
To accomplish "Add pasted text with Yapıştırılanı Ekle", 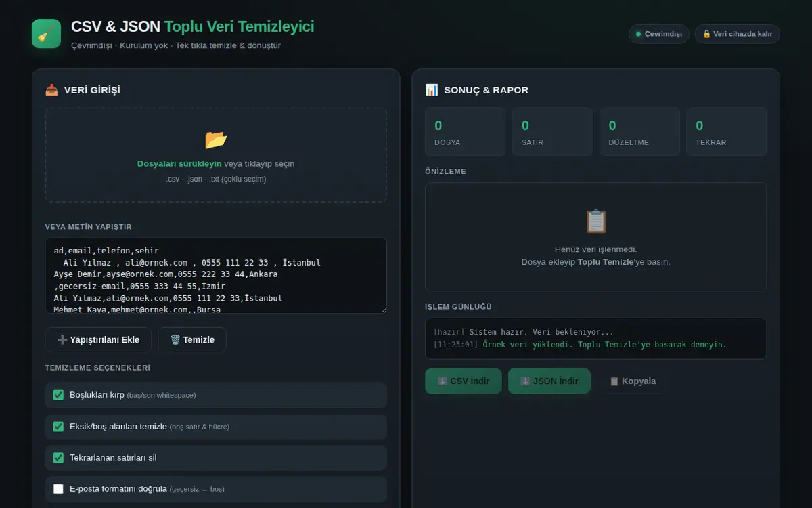I will (x=99, y=340).
